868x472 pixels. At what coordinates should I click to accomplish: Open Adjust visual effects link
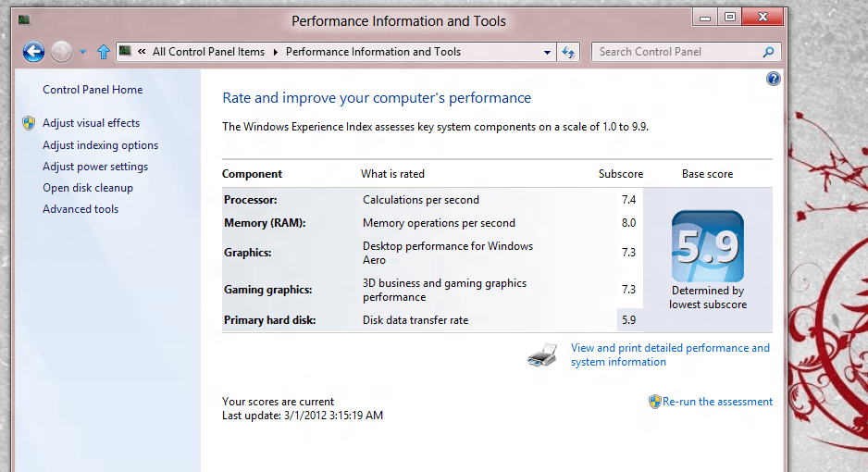tap(92, 123)
